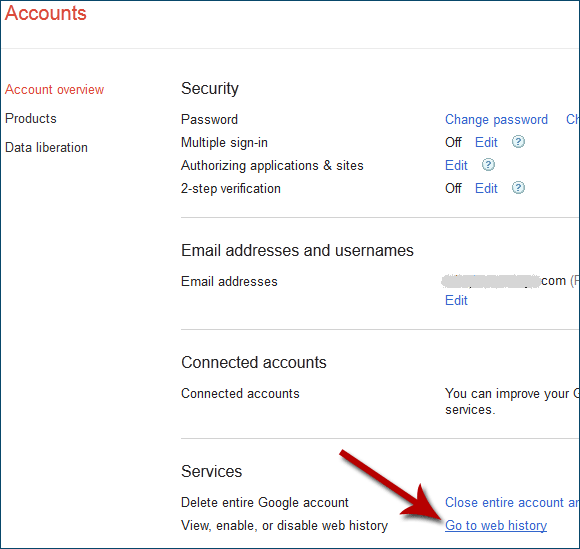Edit the Multiple sign-in setting
This screenshot has height=549, width=580.
click(x=486, y=142)
